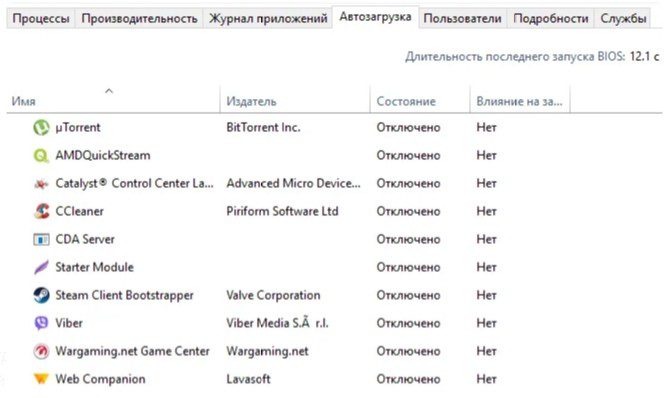Screen dimensions: 664x398
Task: Sort by the Имя column header
Action: (113, 100)
